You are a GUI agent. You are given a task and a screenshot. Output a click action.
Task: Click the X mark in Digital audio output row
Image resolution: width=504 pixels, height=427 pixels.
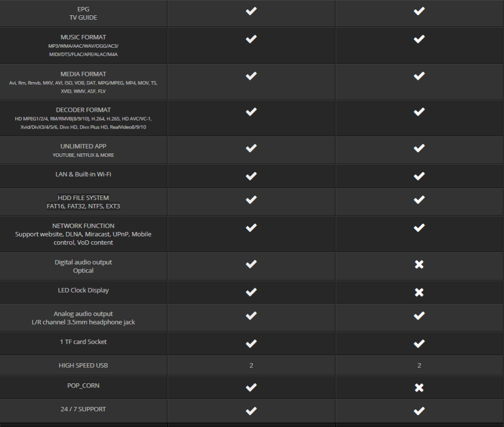(x=419, y=264)
